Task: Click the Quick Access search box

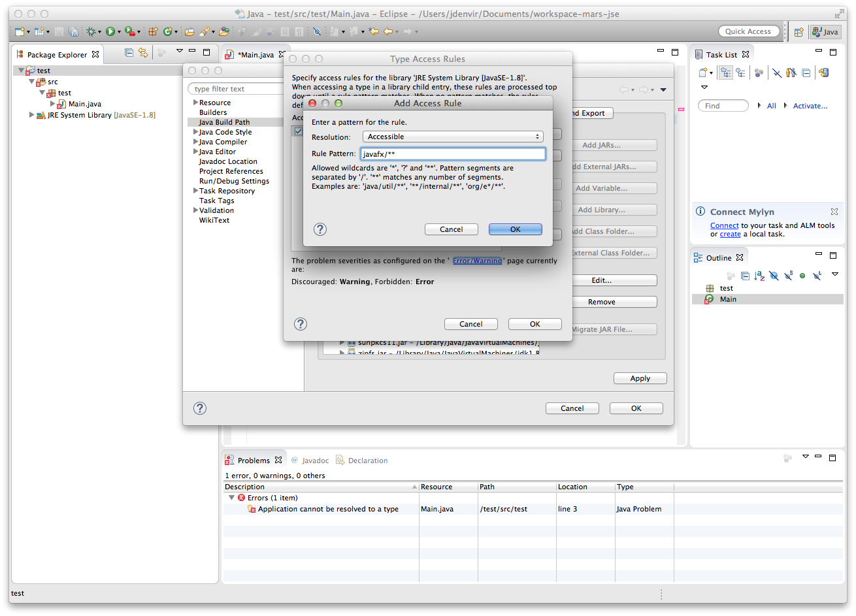Action: pos(748,31)
